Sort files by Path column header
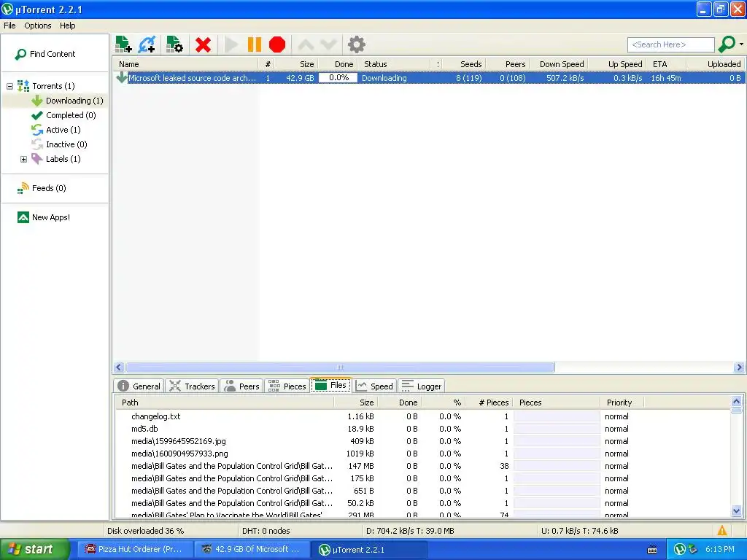 pos(225,402)
